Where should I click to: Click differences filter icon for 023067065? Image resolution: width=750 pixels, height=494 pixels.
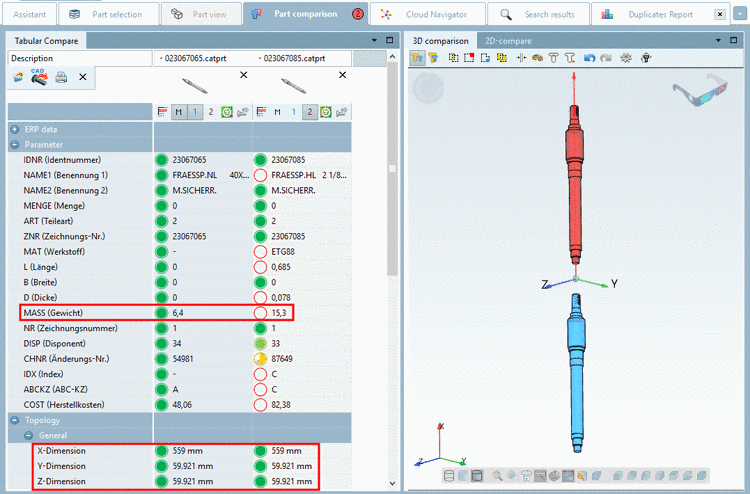click(x=163, y=112)
